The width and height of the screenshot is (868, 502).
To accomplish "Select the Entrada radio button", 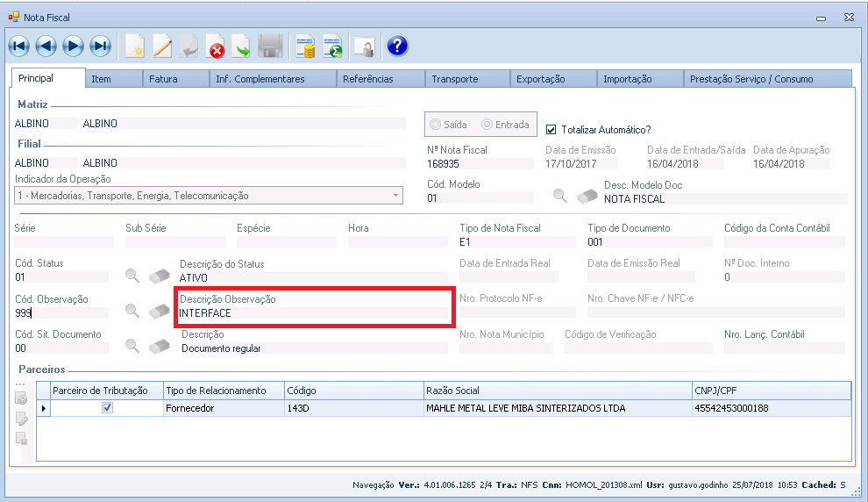I will click(x=488, y=125).
